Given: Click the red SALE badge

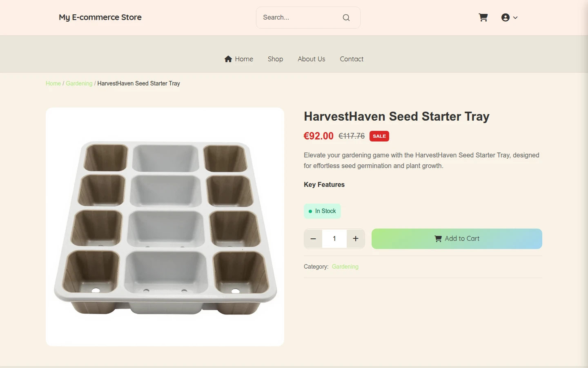Looking at the screenshot, I should 379,136.
